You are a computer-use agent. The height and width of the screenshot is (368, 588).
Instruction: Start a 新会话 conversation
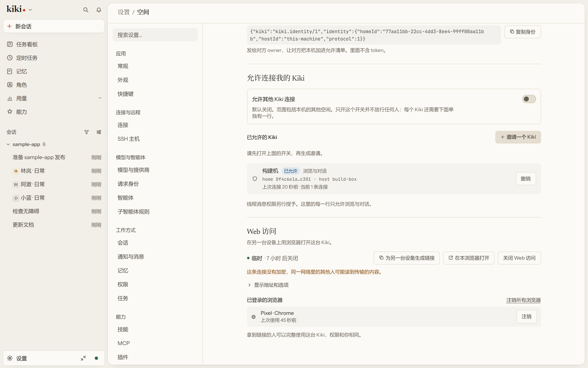(x=54, y=26)
